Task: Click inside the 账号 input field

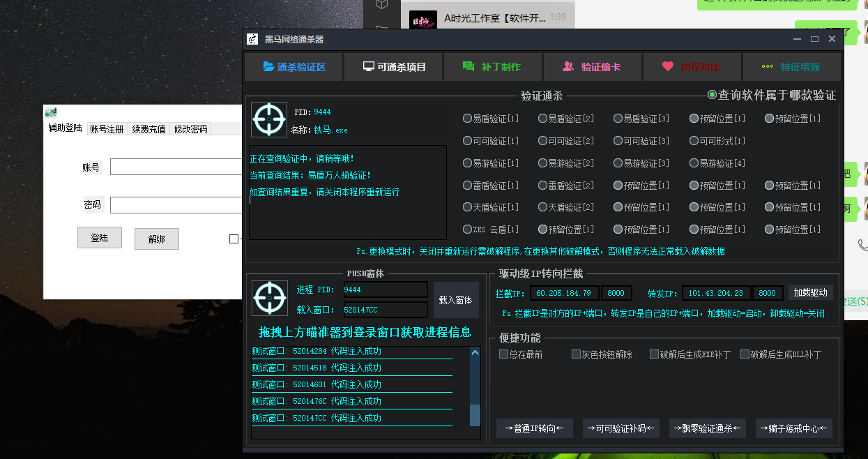Action: (176, 167)
